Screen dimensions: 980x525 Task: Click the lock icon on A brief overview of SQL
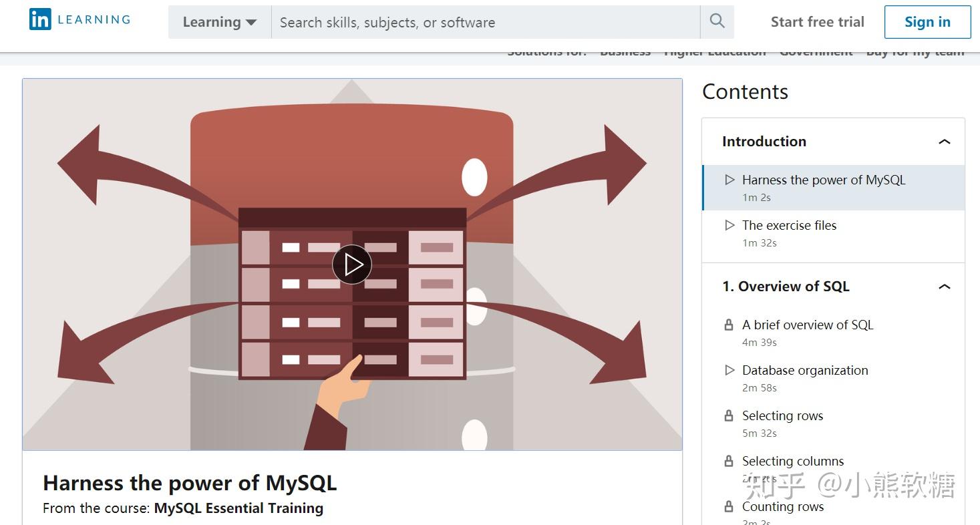click(x=728, y=325)
